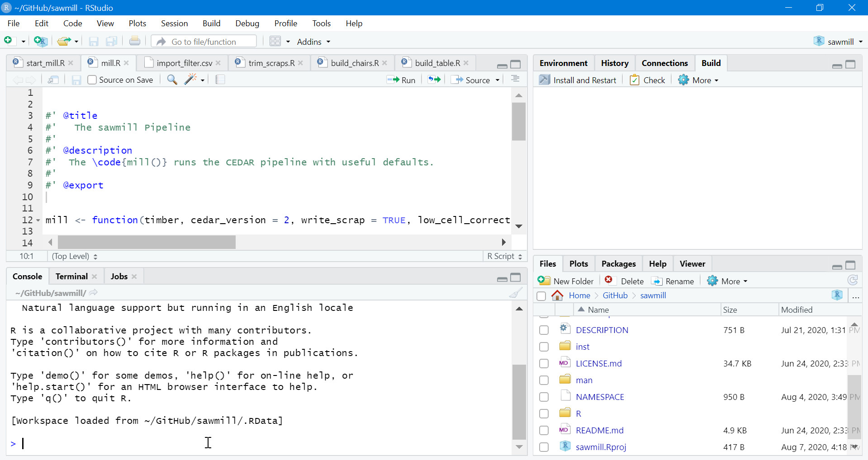Refresh the file listing in the Files pane
The image size is (868, 460).
853,281
